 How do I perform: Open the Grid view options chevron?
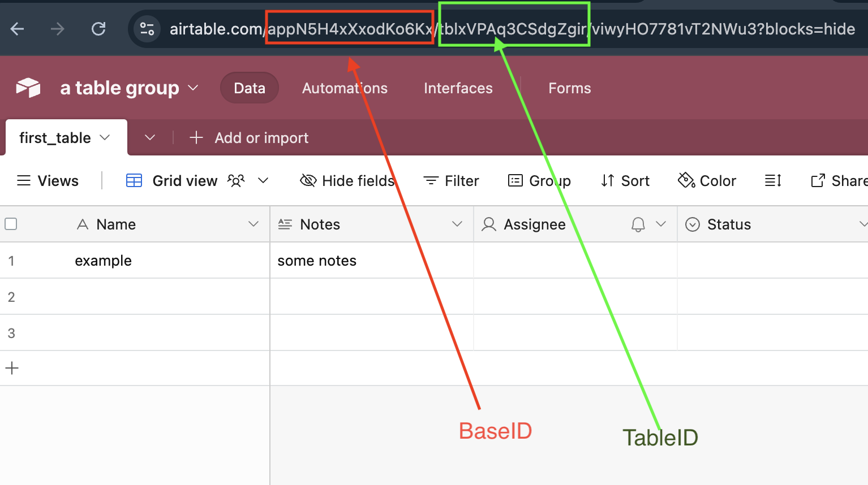(263, 181)
